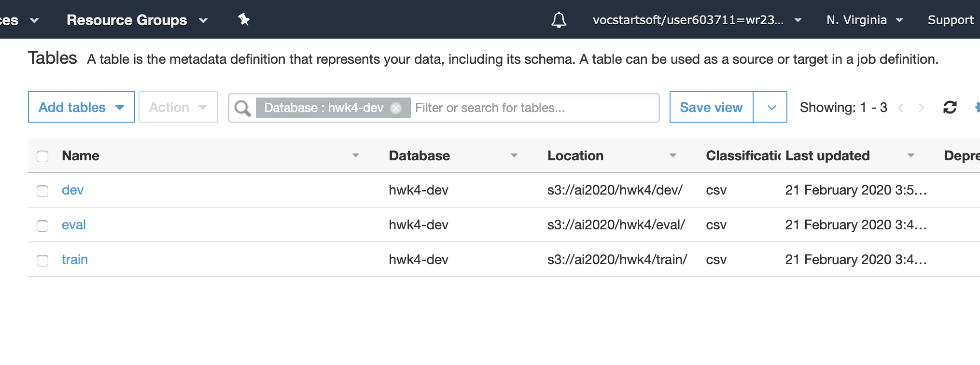Viewport: 980px width, 365px height.
Task: Refresh the tables list
Action: click(950, 107)
